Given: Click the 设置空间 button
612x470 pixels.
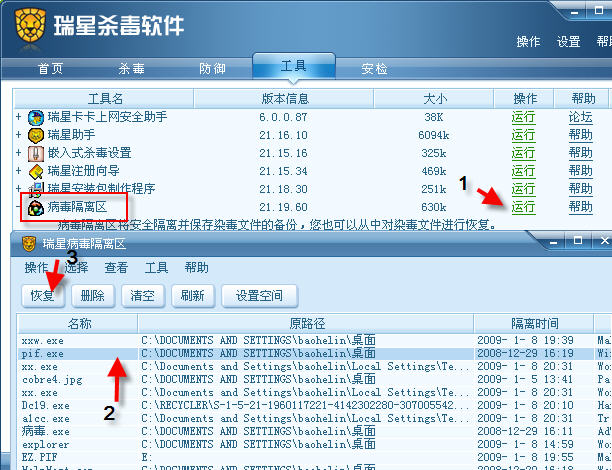Looking at the screenshot, I should (x=259, y=296).
